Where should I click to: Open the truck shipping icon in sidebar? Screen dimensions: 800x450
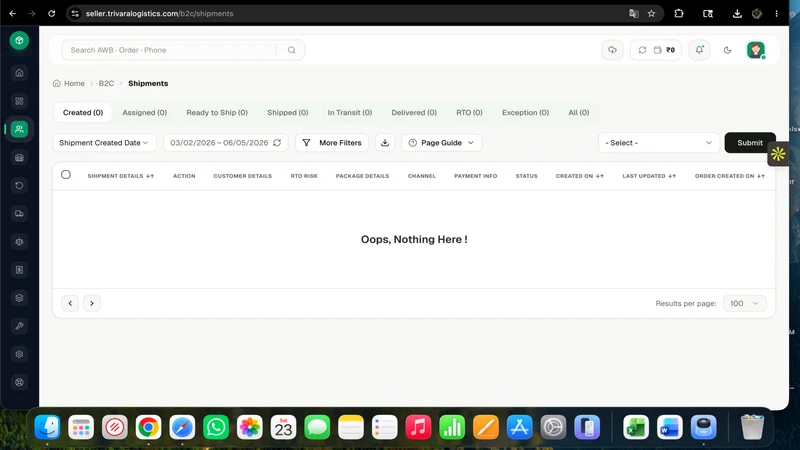point(19,213)
